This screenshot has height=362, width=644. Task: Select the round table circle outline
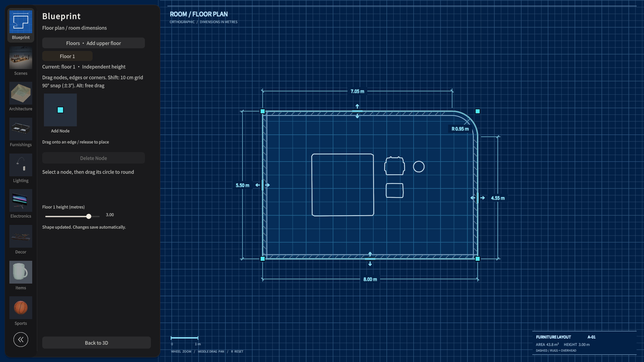click(x=419, y=167)
